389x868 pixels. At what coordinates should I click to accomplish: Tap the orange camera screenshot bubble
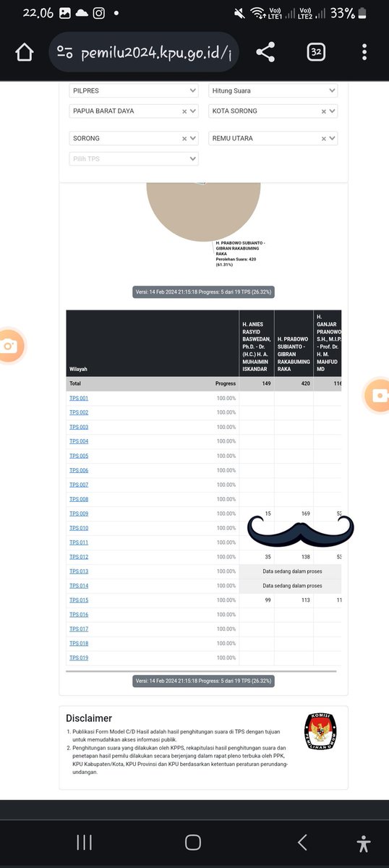pos(9,346)
